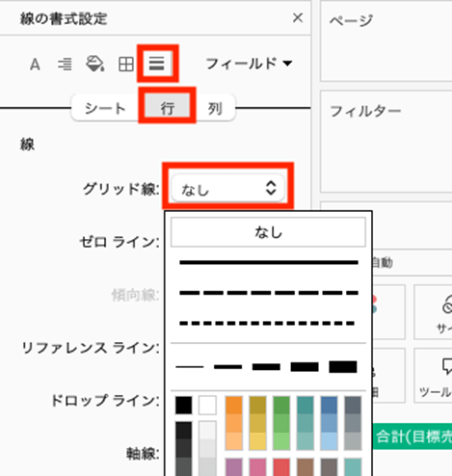Screen dimensions: 452x476
Task: Choose the thinnest line width option
Action: [x=190, y=366]
